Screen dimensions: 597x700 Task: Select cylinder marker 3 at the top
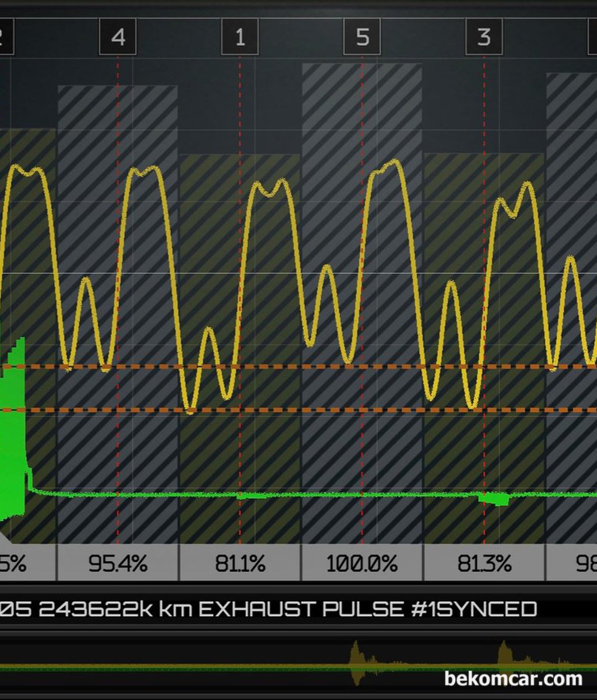click(484, 37)
